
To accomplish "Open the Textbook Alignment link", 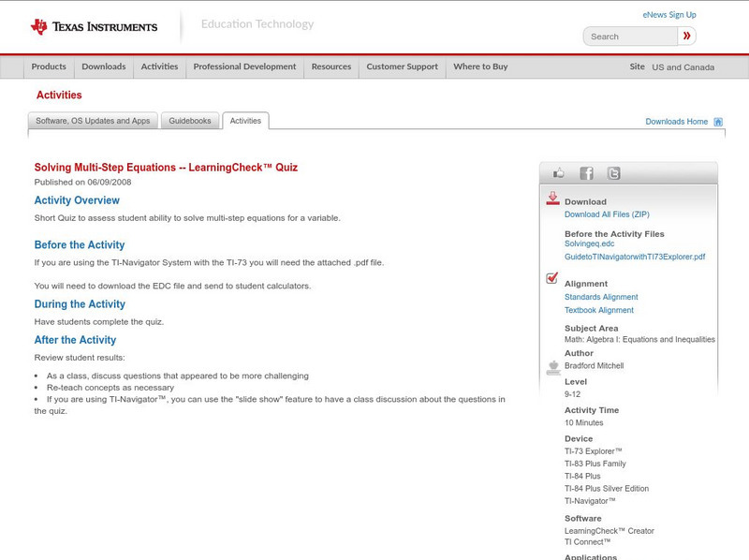I will click(x=601, y=310).
